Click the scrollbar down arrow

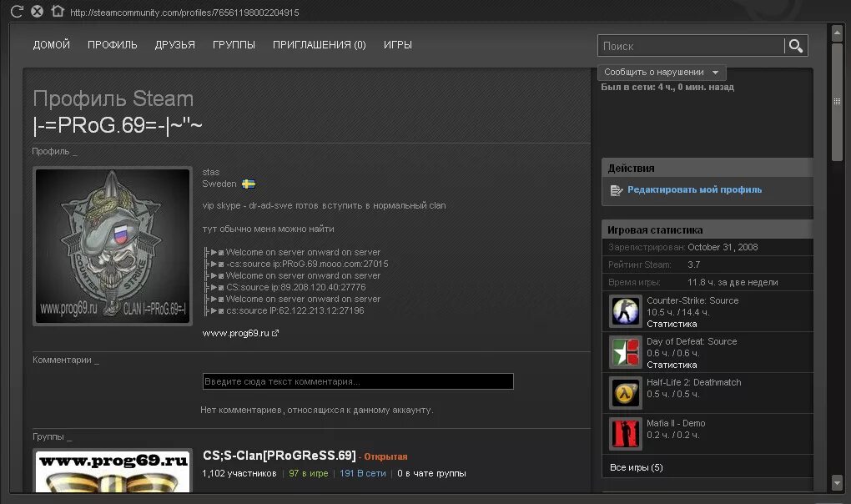click(837, 482)
